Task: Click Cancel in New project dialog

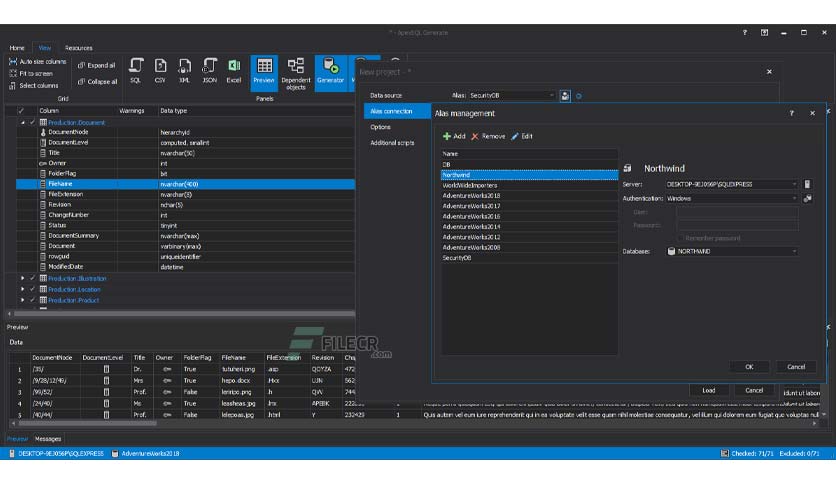Action: click(754, 390)
